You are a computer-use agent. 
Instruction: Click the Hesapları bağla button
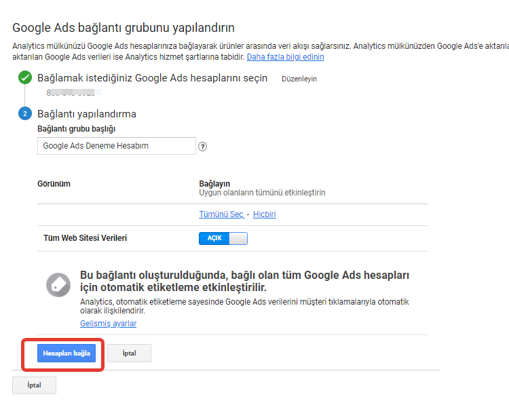tap(67, 353)
